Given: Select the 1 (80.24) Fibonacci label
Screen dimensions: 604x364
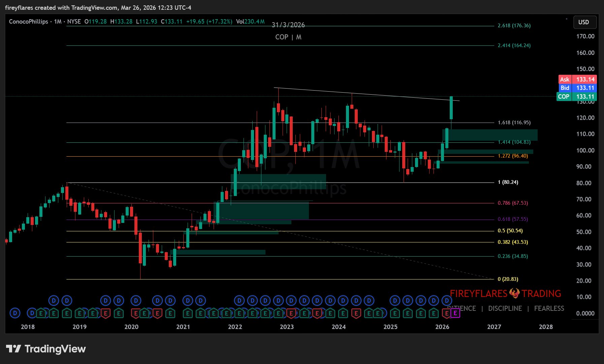Looking at the screenshot, I should pos(508,182).
